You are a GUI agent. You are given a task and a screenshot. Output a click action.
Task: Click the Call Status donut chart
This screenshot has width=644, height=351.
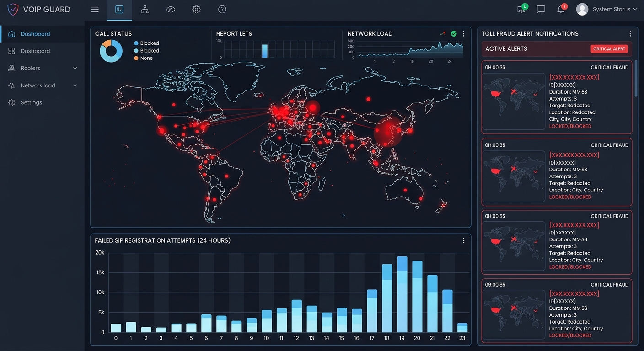112,51
